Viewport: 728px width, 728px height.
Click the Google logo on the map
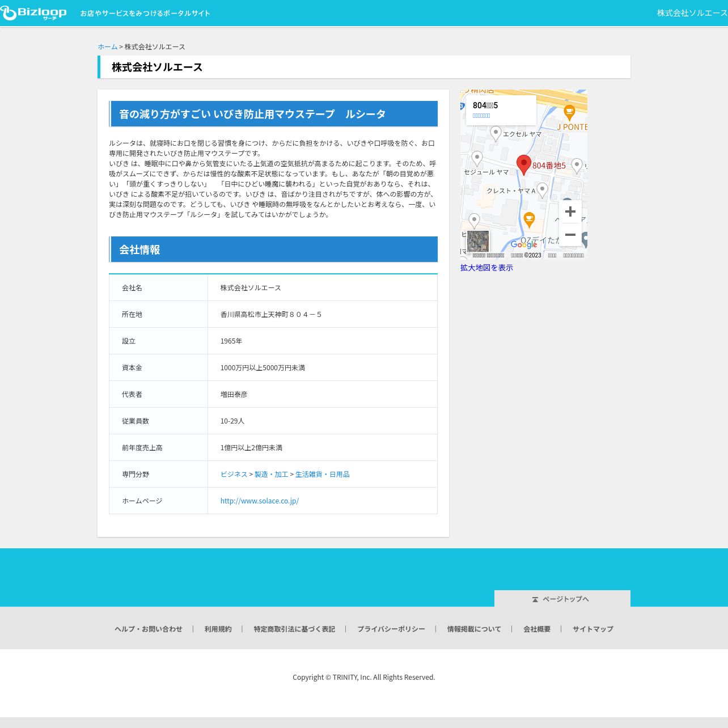524,244
